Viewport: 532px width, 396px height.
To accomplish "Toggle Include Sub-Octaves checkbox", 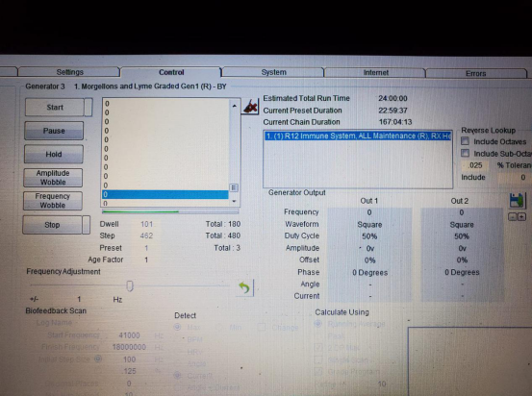I will [x=465, y=153].
